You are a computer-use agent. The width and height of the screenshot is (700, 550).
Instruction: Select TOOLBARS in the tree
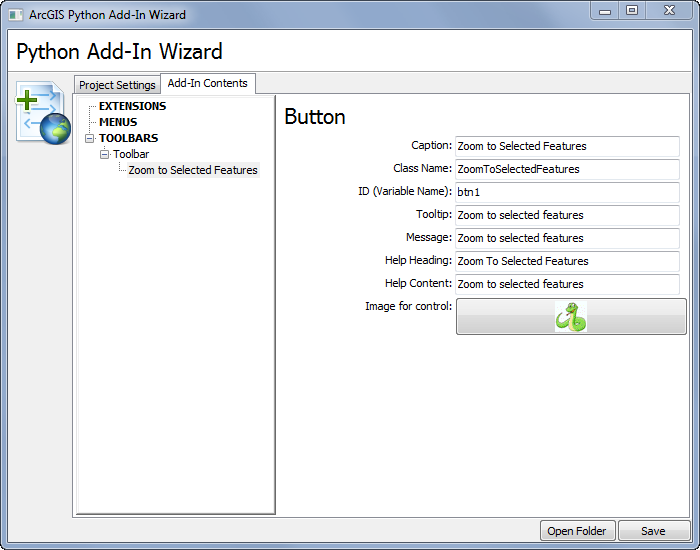129,138
